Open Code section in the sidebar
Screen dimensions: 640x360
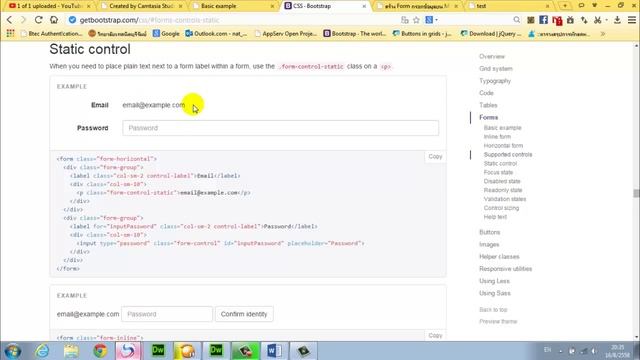coord(486,93)
